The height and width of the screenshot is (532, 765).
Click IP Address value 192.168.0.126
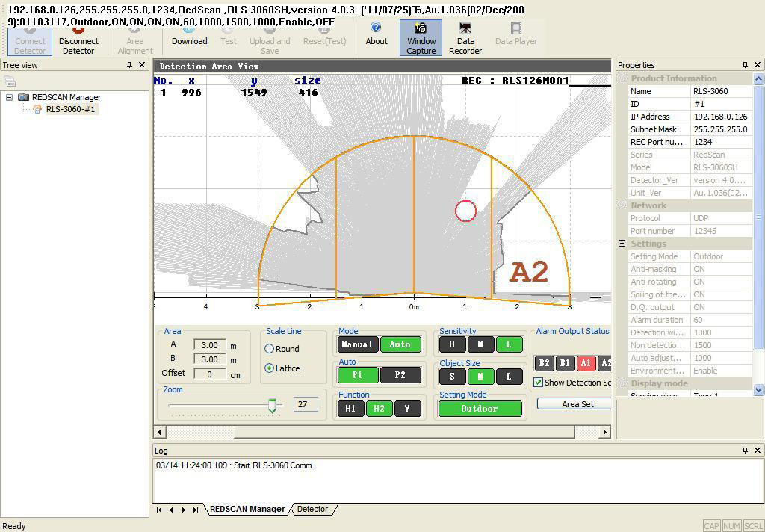pyautogui.click(x=721, y=117)
